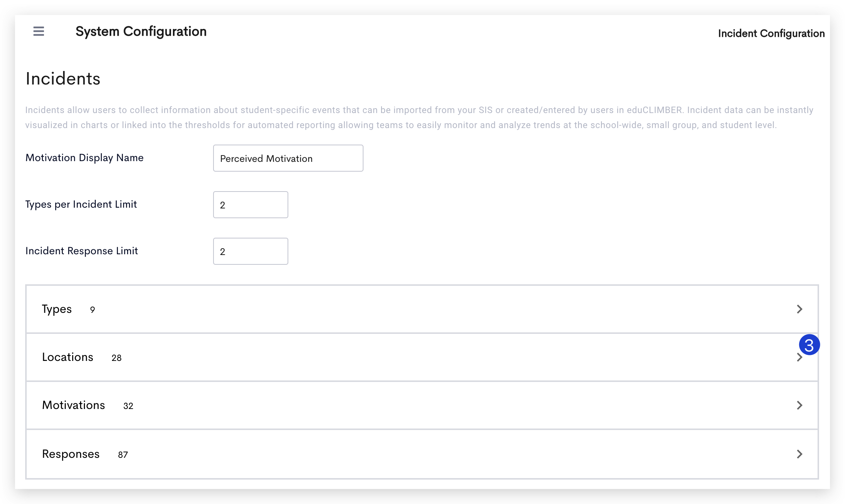Open the Types list showing 9 entries
845x504 pixels.
[x=57, y=309]
